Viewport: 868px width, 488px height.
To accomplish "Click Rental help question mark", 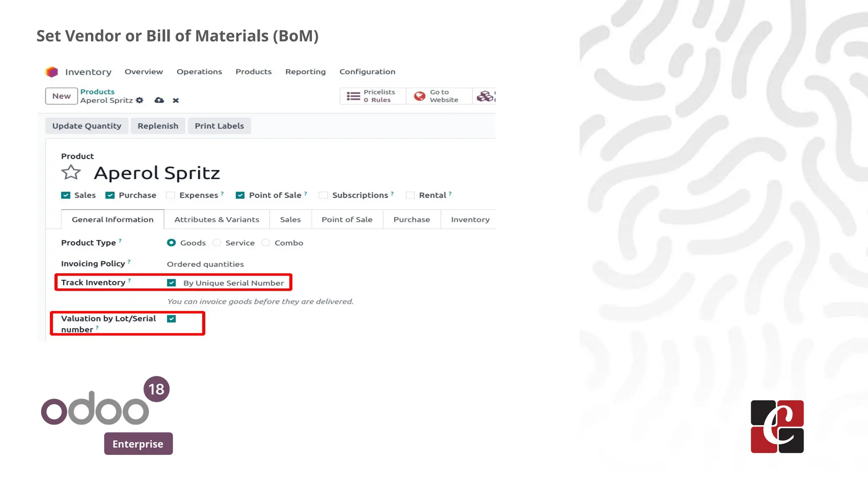I will coord(450,193).
